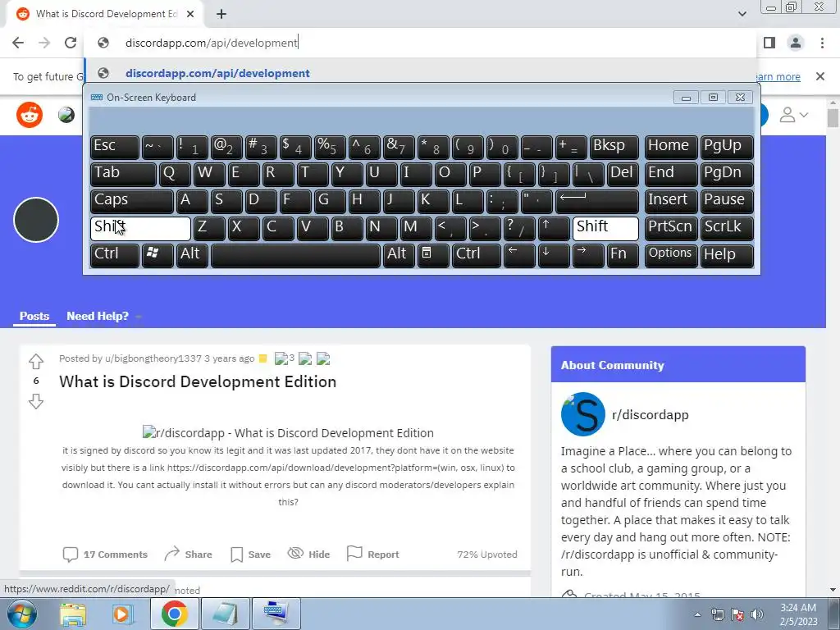Click the Help key on On-Screen Keyboard
The height and width of the screenshot is (630, 840).
click(x=727, y=255)
